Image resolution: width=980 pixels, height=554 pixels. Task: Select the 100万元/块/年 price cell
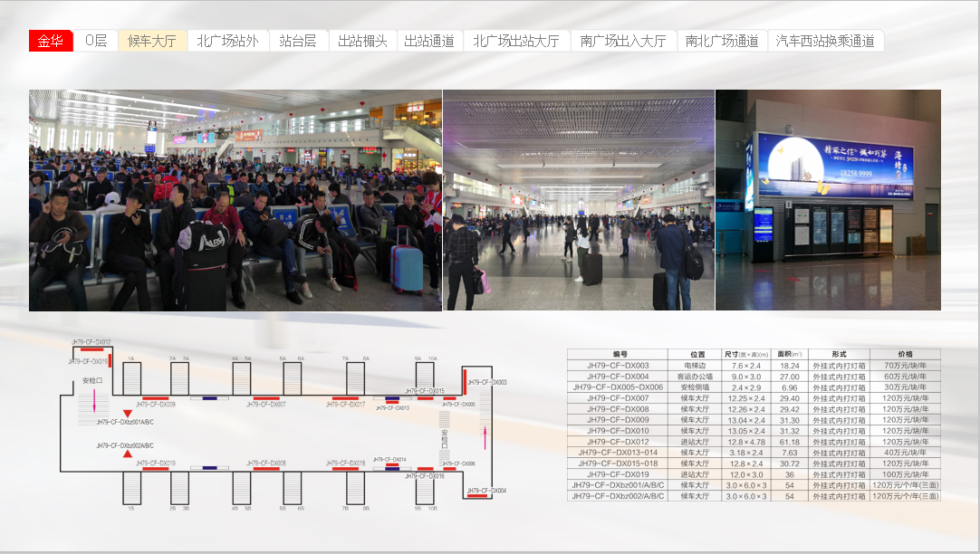point(905,474)
